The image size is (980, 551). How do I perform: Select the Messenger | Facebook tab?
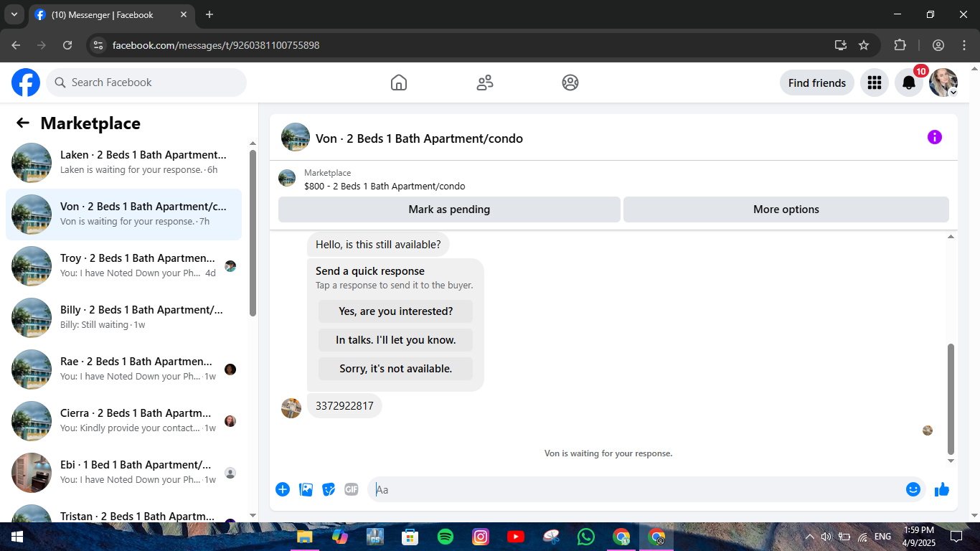tap(111, 14)
